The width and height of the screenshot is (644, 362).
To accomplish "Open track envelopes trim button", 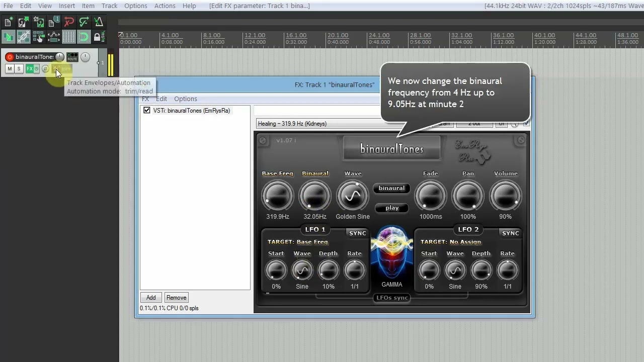I will pyautogui.click(x=62, y=69).
